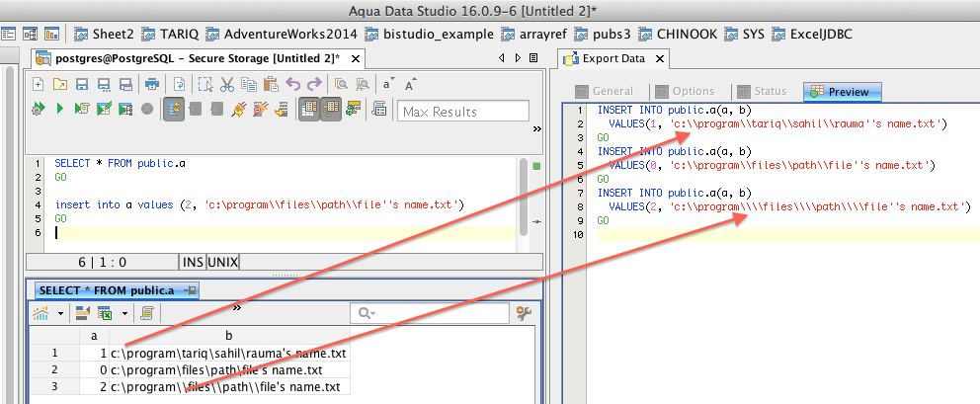Toggle the tree results view button

(x=331, y=109)
